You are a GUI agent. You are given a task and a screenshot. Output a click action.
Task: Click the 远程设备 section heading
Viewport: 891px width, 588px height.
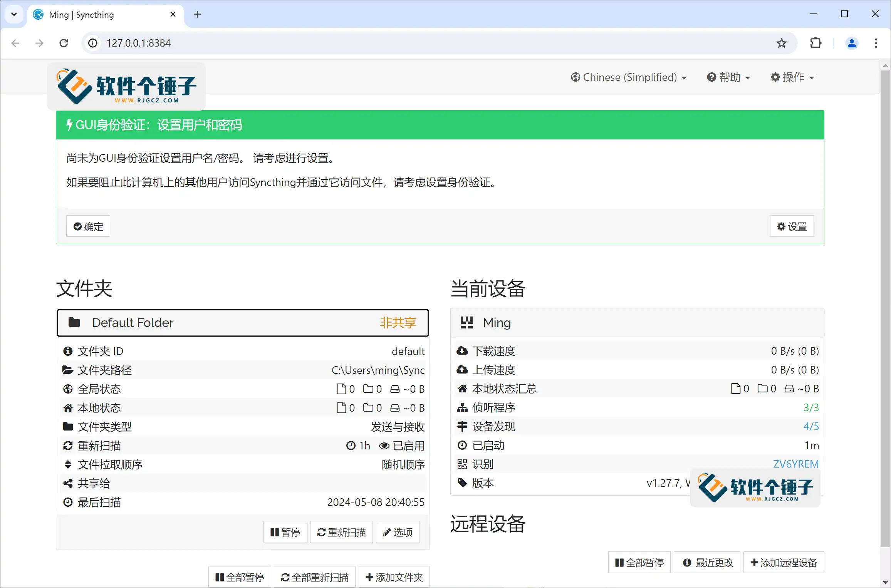click(488, 524)
